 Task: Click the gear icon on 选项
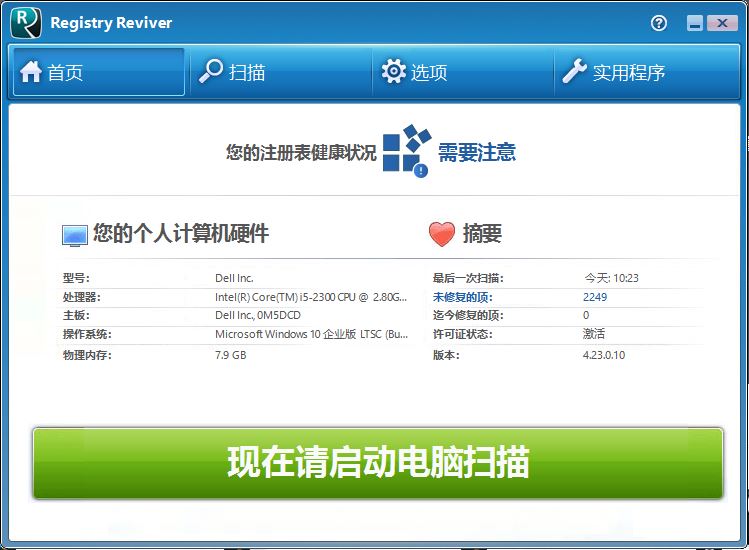(394, 71)
